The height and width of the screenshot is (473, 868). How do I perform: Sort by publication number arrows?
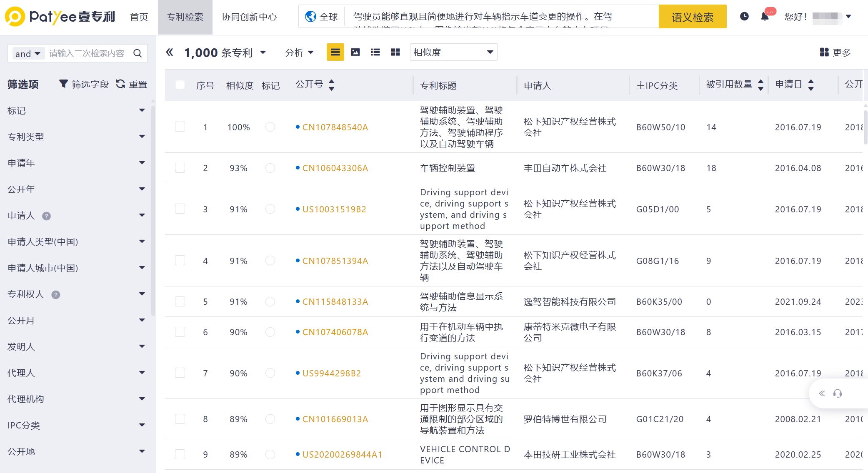coord(332,85)
